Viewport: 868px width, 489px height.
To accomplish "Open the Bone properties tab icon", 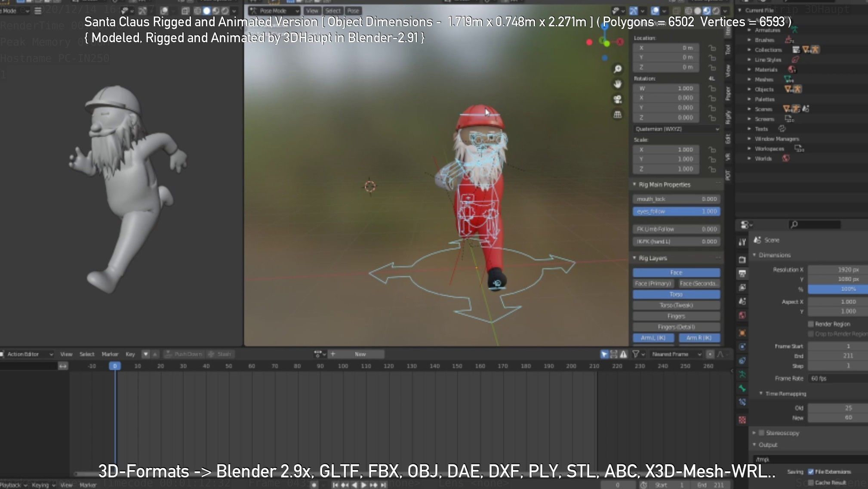I will pyautogui.click(x=742, y=388).
